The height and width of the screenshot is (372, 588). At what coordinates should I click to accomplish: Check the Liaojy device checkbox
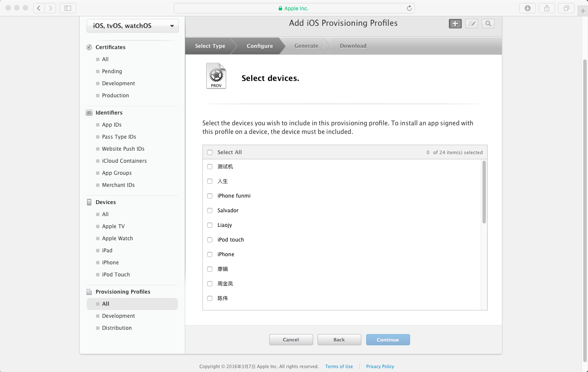(210, 225)
